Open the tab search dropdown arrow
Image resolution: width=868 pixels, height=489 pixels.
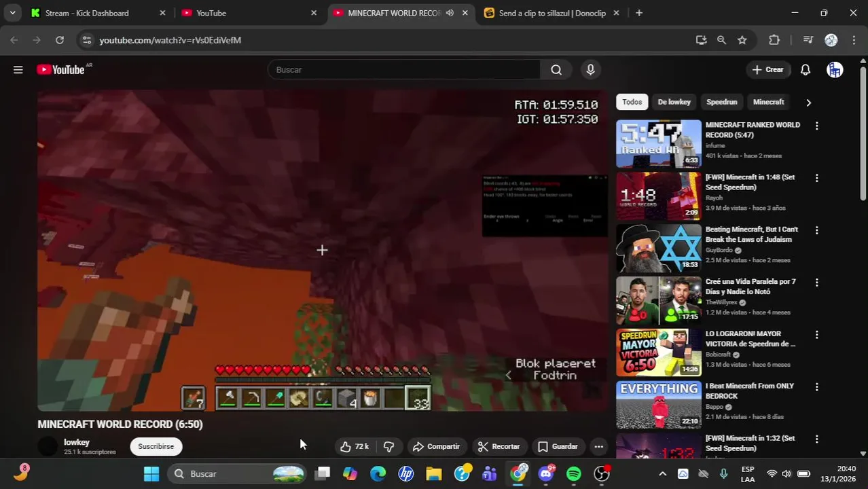pyautogui.click(x=12, y=13)
